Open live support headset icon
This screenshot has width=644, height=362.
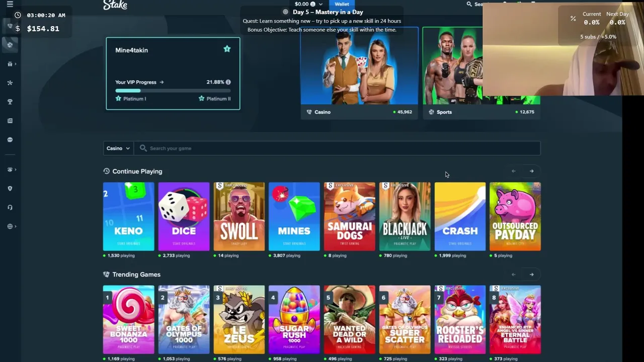10,207
